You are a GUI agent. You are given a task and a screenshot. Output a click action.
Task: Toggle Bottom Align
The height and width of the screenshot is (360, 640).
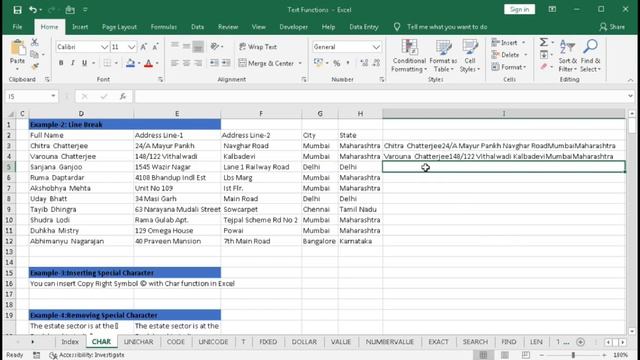[198, 47]
